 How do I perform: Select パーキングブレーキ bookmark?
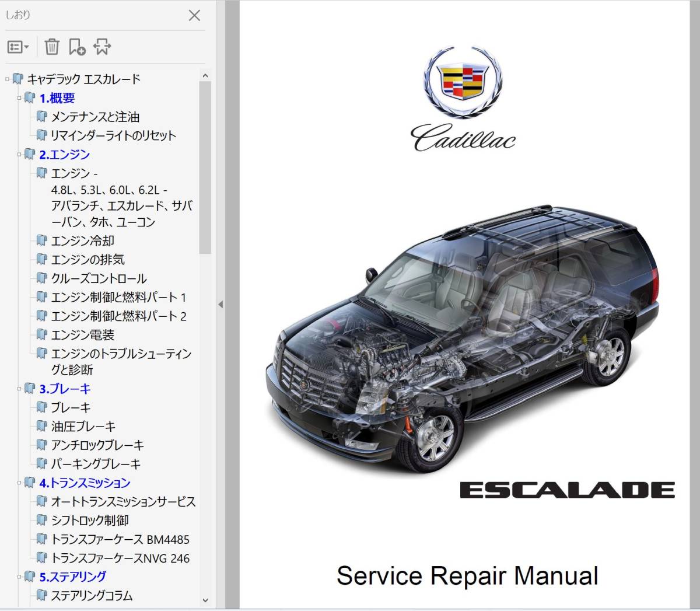point(96,464)
